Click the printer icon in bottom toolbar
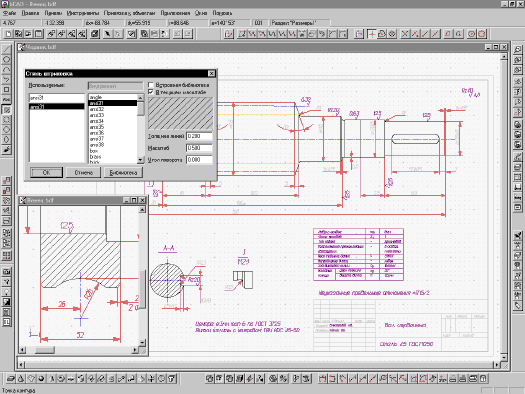 (462, 379)
